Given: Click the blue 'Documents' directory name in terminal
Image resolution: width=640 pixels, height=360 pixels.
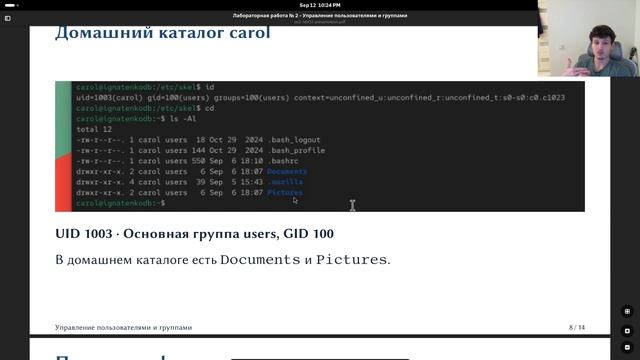Looking at the screenshot, I should coord(287,171).
